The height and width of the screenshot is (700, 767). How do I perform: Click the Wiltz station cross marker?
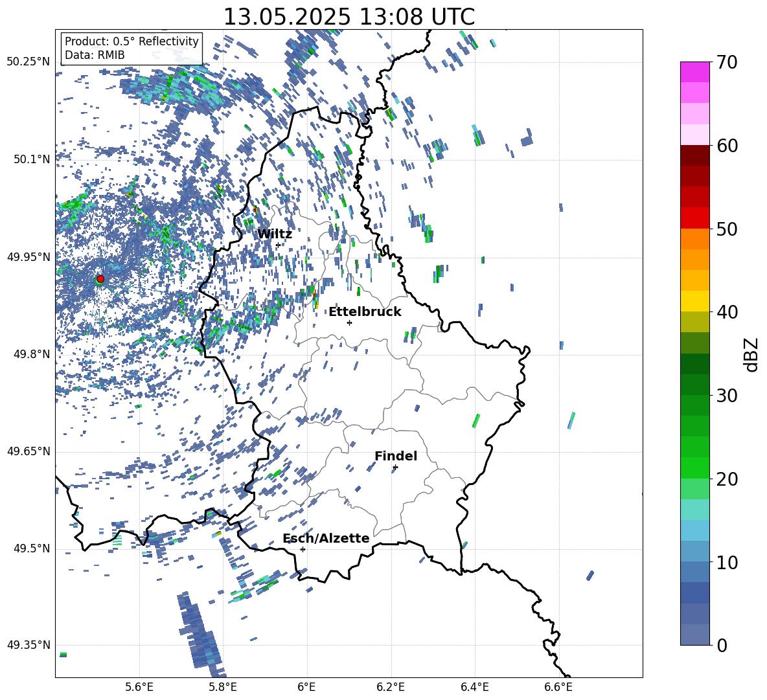(x=278, y=245)
